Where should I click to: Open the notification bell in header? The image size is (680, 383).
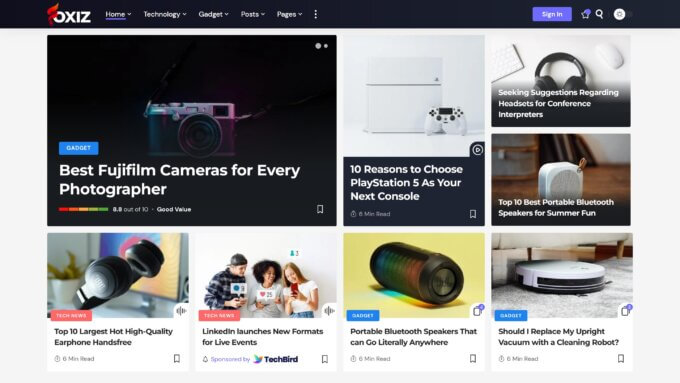[x=585, y=14]
